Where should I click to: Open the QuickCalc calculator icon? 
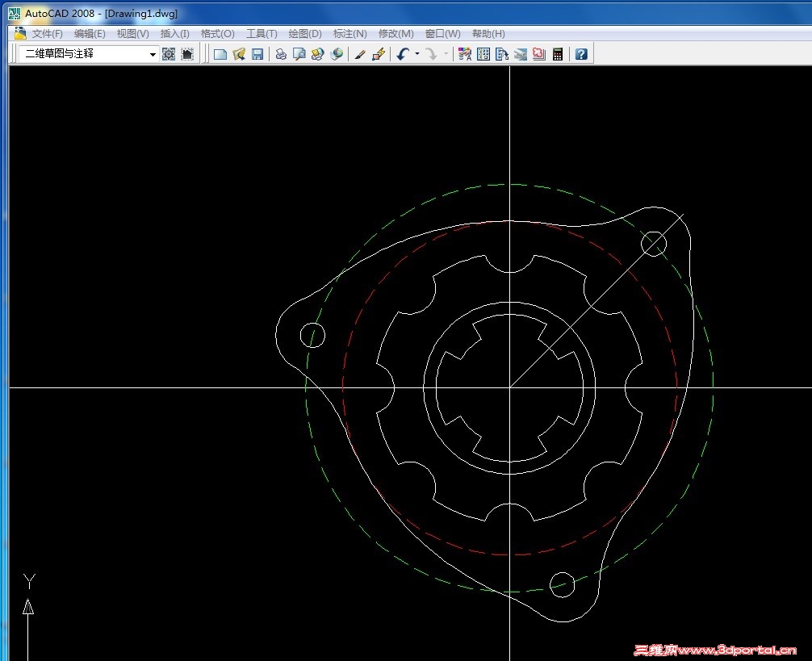[558, 54]
